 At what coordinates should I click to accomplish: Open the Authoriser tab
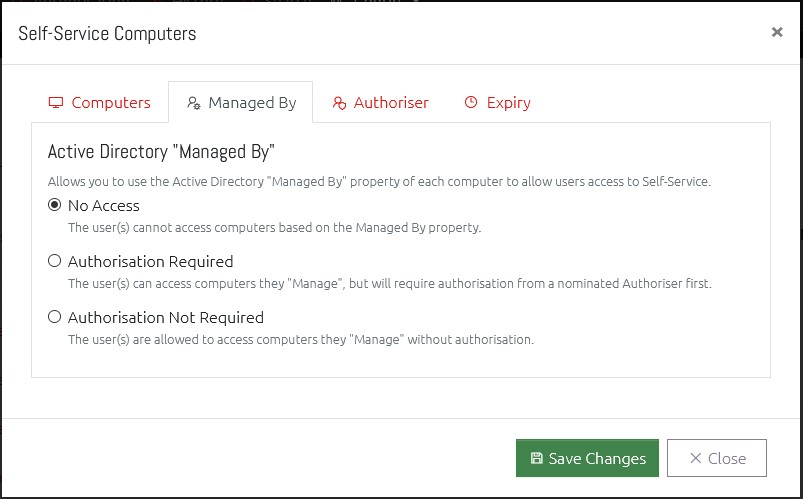click(x=381, y=102)
